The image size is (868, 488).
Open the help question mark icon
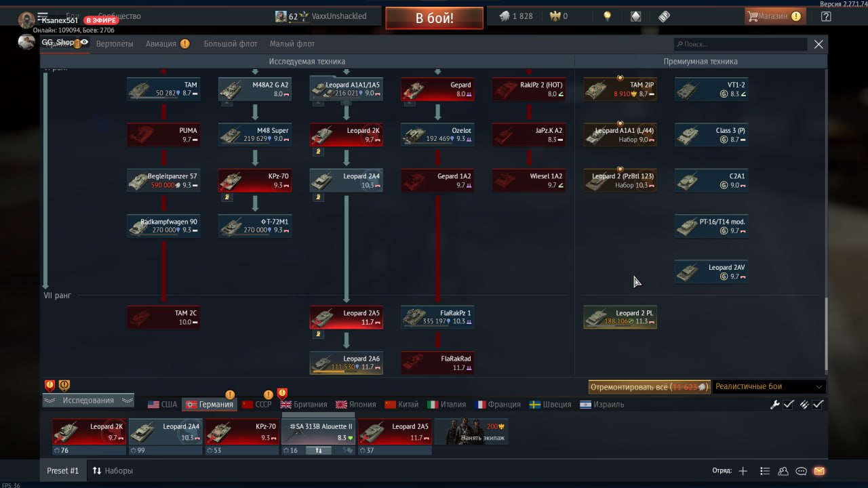point(825,16)
